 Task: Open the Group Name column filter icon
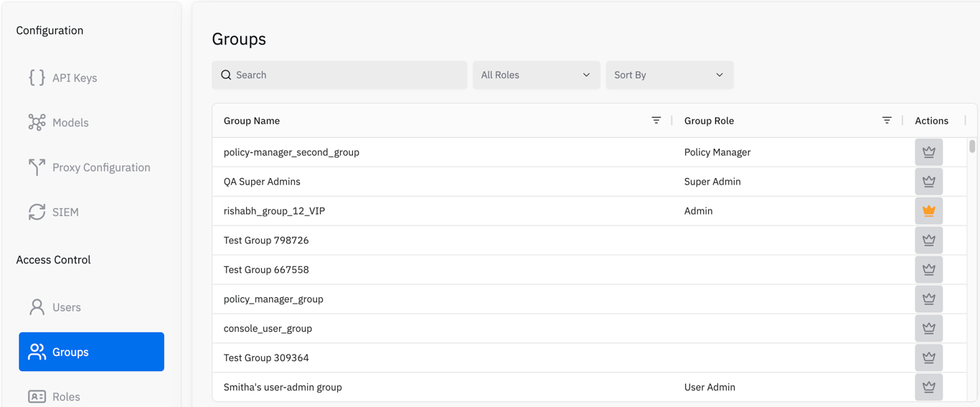point(656,121)
